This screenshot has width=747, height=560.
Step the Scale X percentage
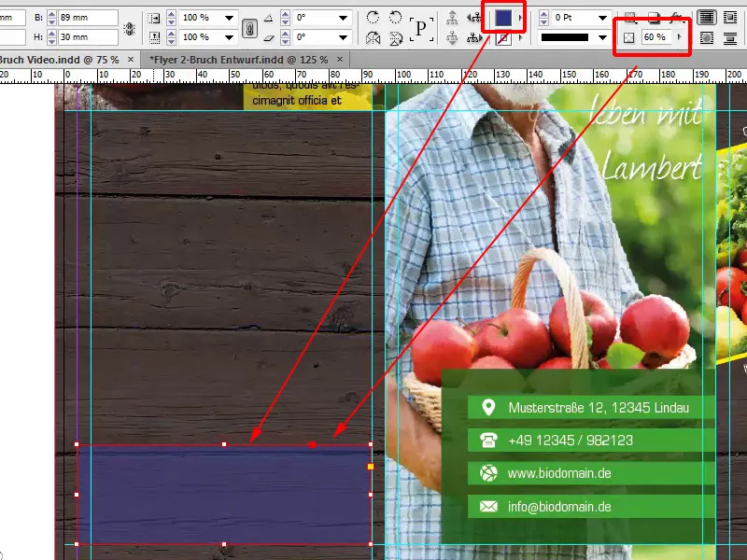click(x=171, y=18)
